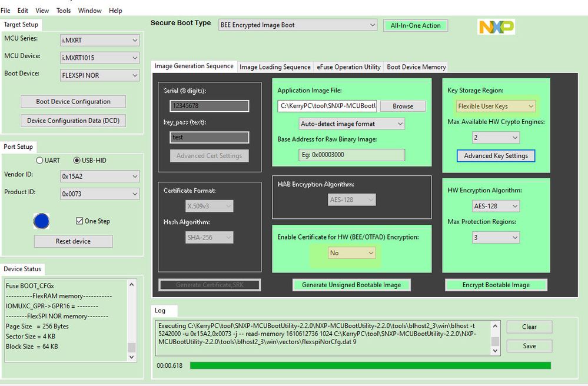Screen dimensions: 588x386
Task: Save the log with Save button
Action: click(x=529, y=346)
